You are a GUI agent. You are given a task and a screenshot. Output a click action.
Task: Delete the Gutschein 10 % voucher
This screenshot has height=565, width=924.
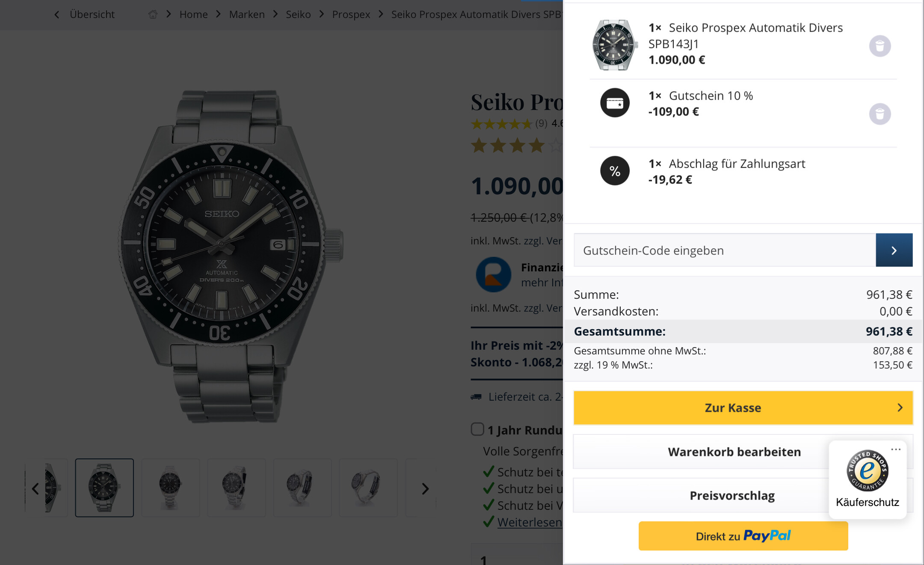(x=880, y=114)
